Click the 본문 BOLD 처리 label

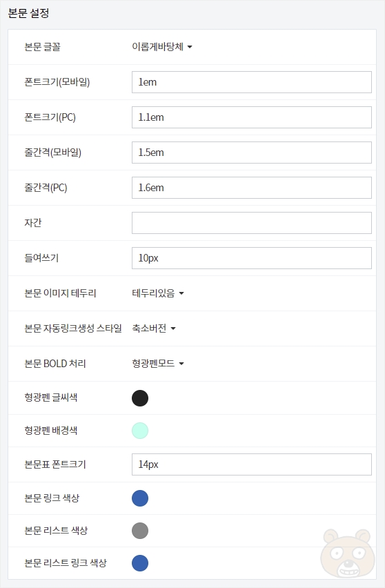(x=55, y=364)
